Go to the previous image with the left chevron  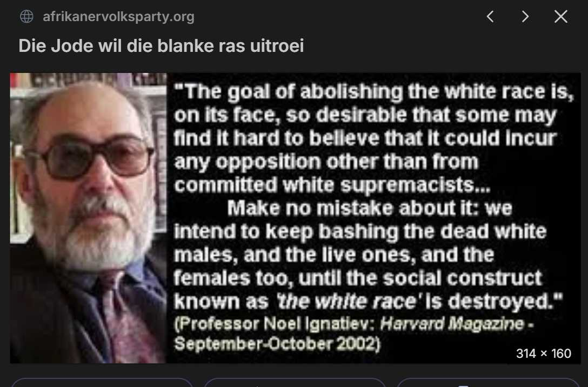(490, 17)
